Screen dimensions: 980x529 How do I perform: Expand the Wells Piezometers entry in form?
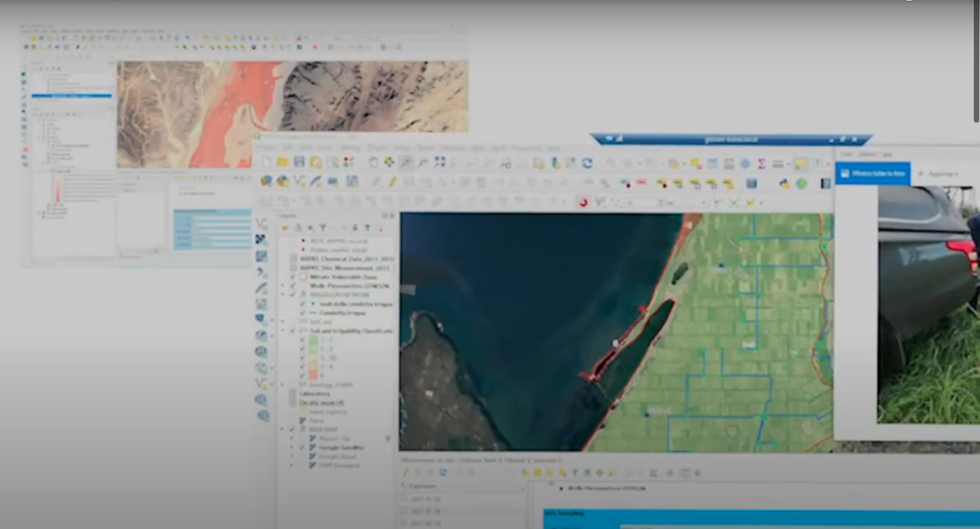tap(561, 488)
